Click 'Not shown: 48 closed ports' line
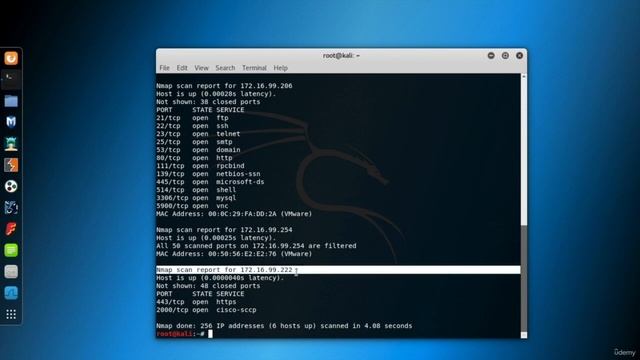Screen dimensions: 640x360 tap(208, 286)
